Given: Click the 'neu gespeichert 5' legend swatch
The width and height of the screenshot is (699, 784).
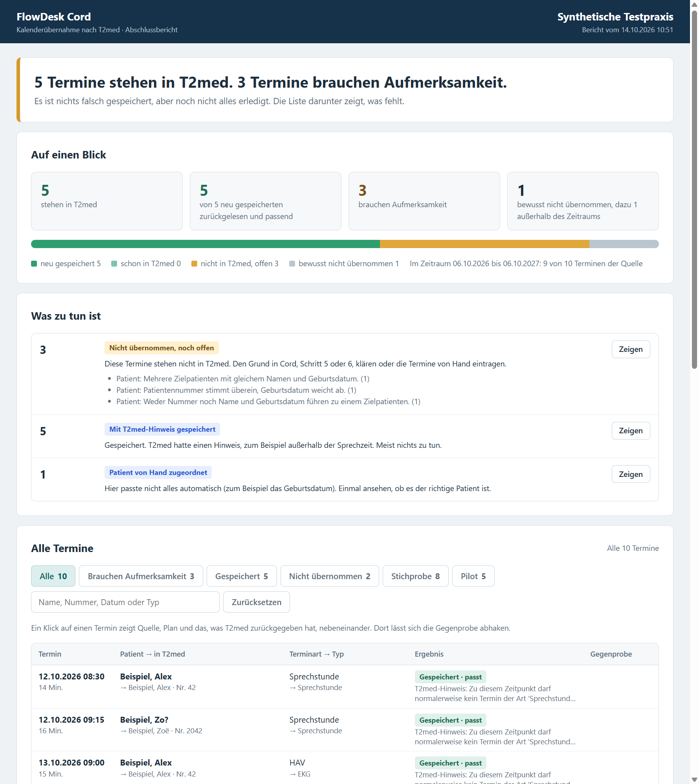Looking at the screenshot, I should coord(34,263).
